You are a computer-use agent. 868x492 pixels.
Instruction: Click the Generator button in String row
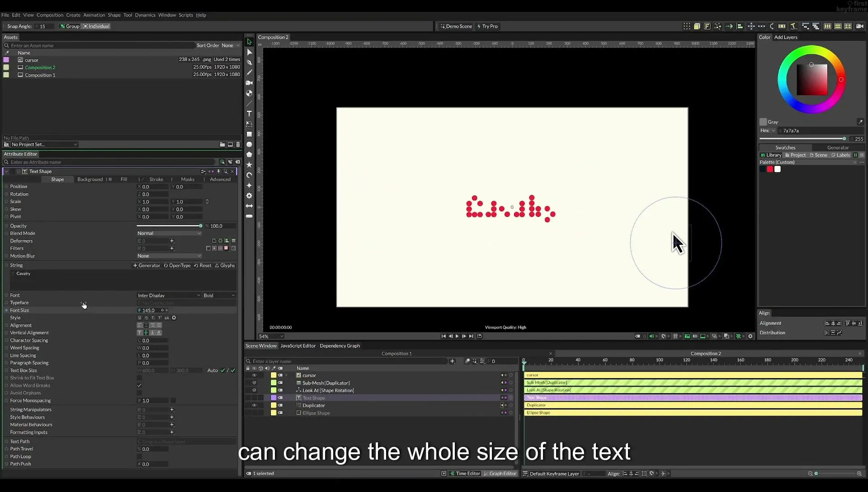click(x=146, y=265)
